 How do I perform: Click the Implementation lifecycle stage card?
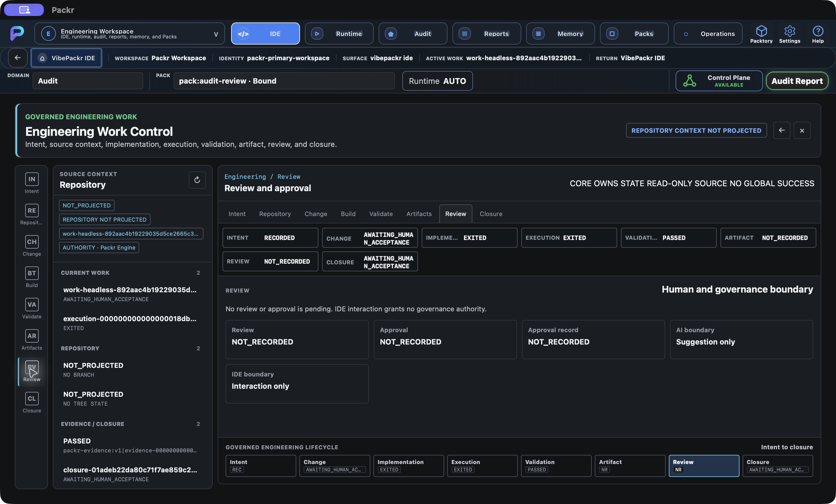point(408,466)
